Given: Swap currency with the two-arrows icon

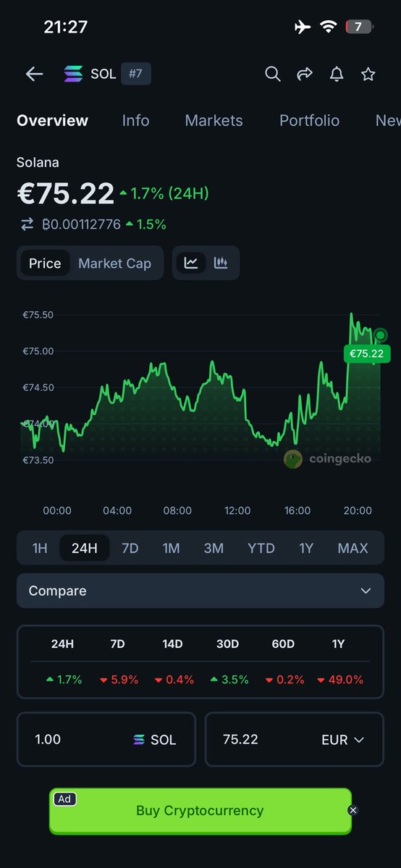Looking at the screenshot, I should click(27, 224).
